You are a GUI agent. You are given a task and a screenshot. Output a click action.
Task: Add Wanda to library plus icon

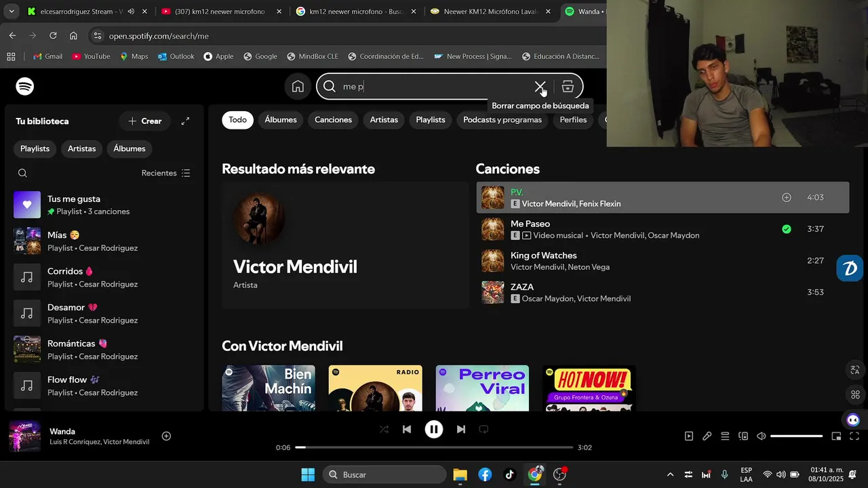point(166,436)
